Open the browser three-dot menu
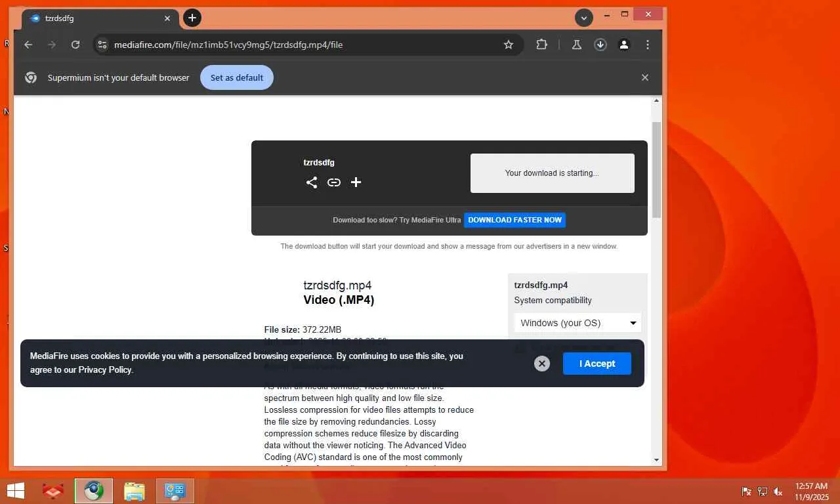Viewport: 840px width, 504px height. click(648, 45)
